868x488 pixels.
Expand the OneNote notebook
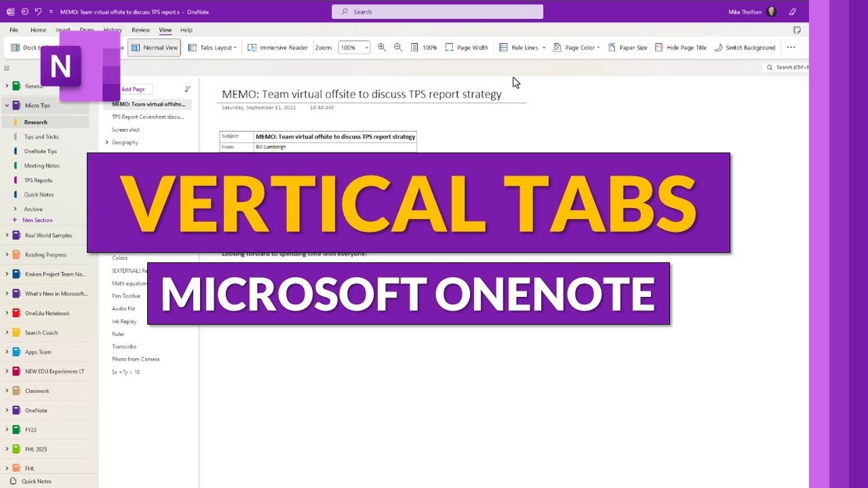click(7, 410)
